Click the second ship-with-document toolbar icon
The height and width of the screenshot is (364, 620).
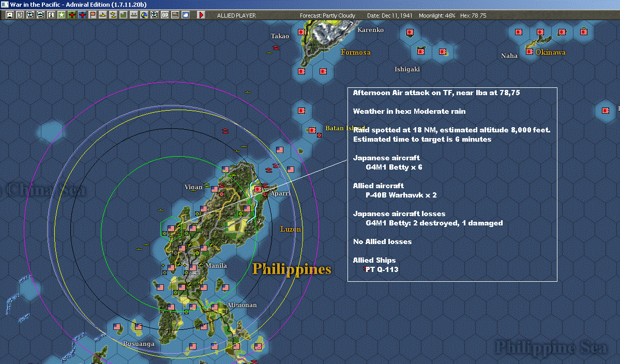pos(41,15)
